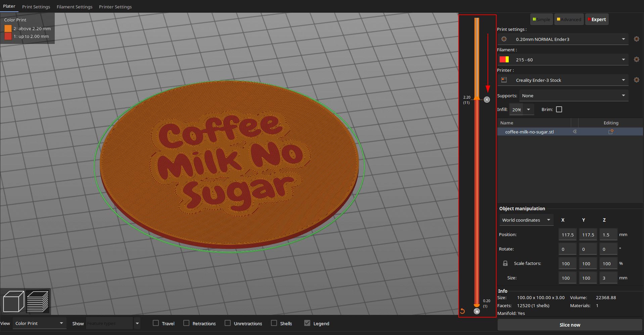Open the Supports dropdown
Image resolution: width=644 pixels, height=335 pixels.
pyautogui.click(x=573, y=96)
